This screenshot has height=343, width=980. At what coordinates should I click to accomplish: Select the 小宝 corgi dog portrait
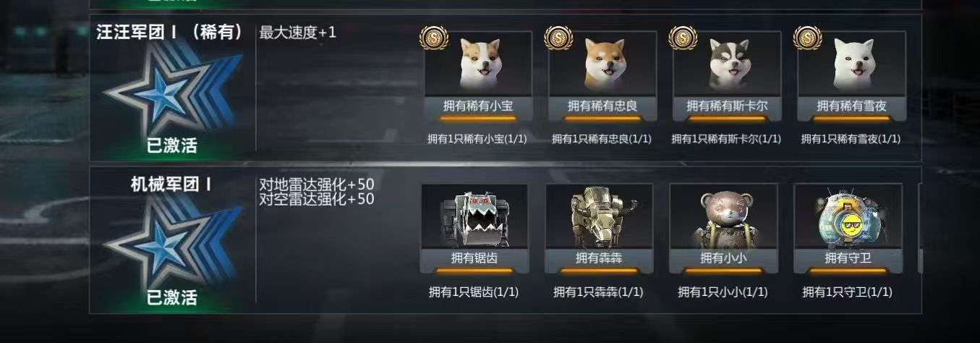(480, 65)
